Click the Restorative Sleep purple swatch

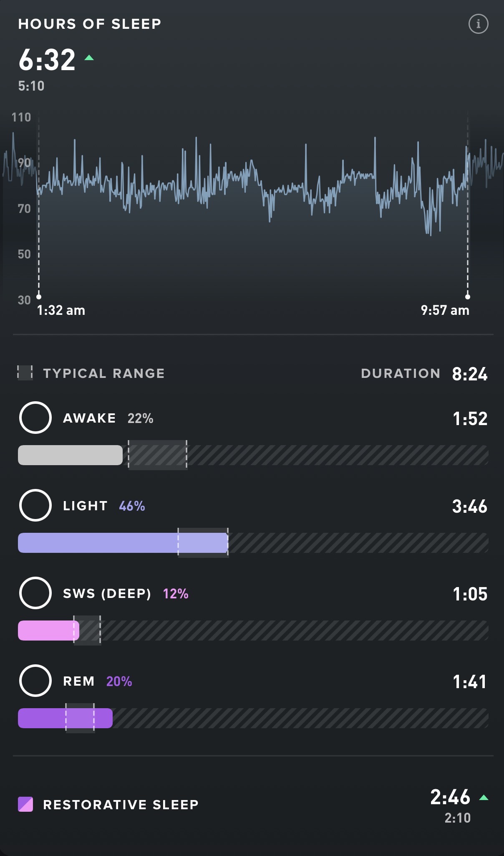25,804
